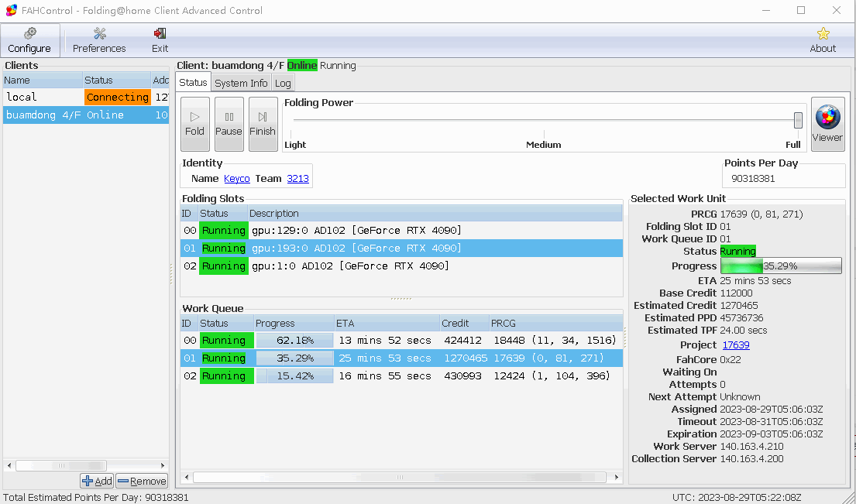Launch the protein Viewer
Image resolution: width=856 pixels, height=504 pixels.
827,124
